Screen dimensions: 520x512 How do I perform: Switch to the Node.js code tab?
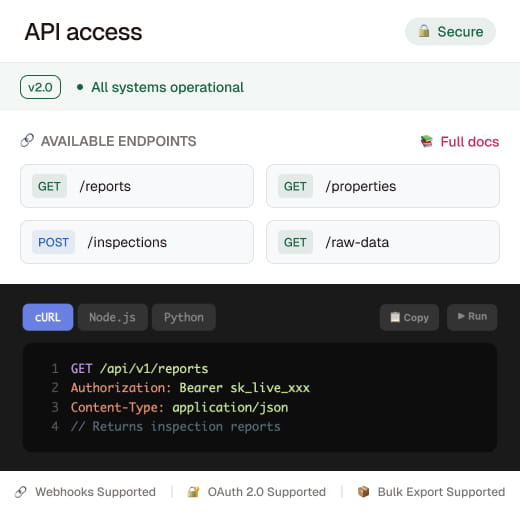tap(113, 317)
